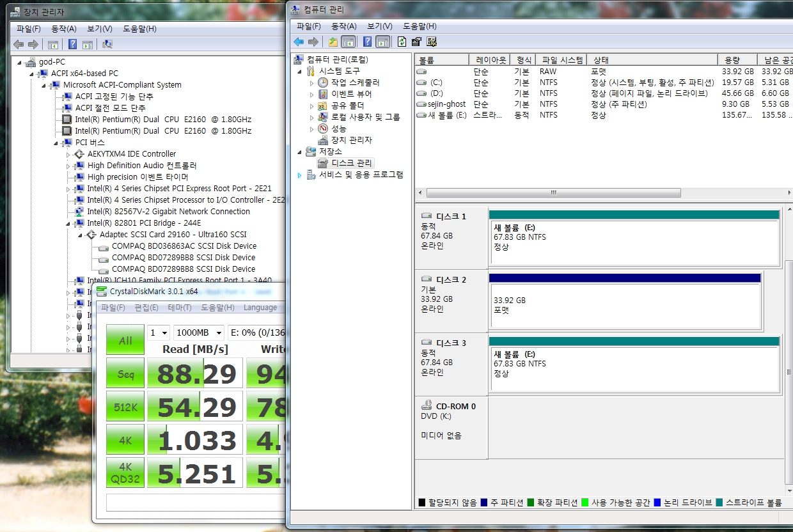Sort by 볼륨 column header

click(441, 59)
